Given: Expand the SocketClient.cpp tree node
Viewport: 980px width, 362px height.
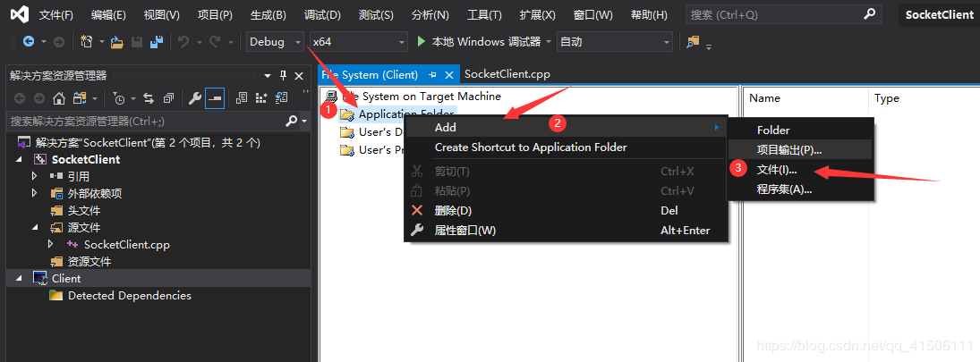Looking at the screenshot, I should click(x=51, y=244).
